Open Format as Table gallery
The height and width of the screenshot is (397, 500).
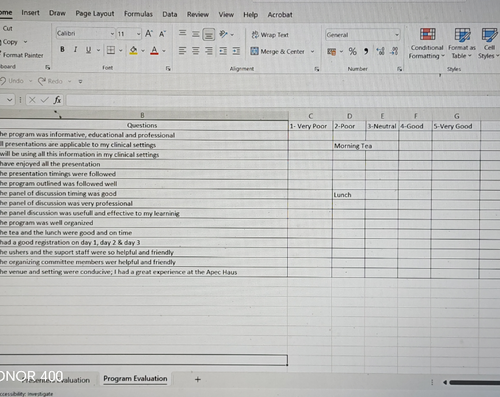(x=462, y=44)
